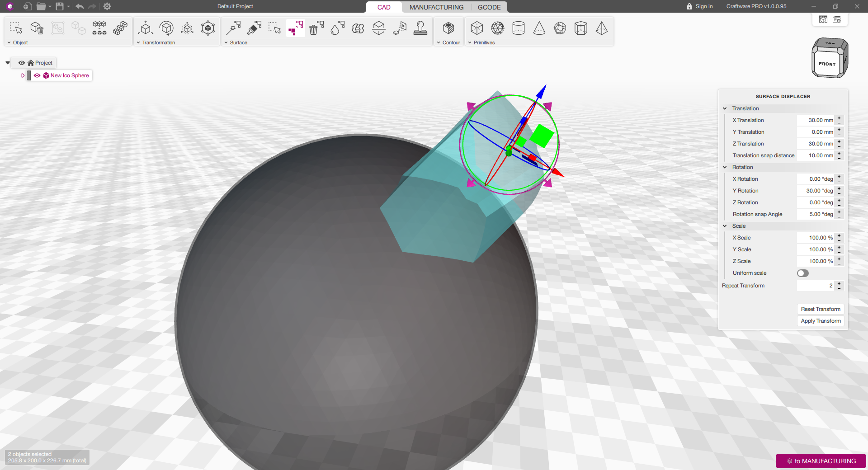868x470 pixels.
Task: Switch to the MANUFACTURING tab
Action: (436, 7)
